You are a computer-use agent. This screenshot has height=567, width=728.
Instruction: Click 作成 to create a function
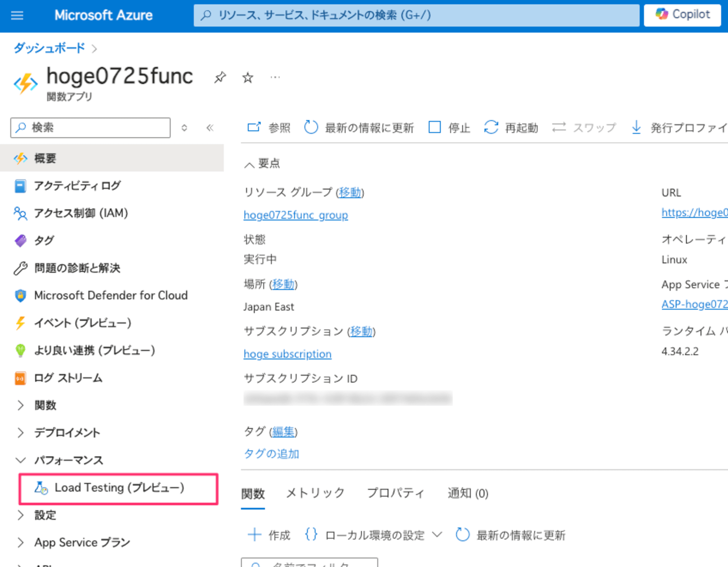pyautogui.click(x=269, y=535)
